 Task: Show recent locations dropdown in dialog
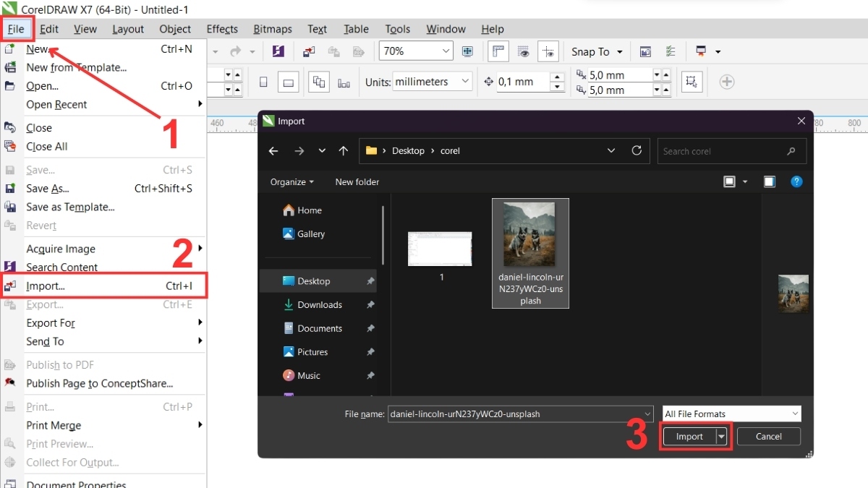point(322,151)
